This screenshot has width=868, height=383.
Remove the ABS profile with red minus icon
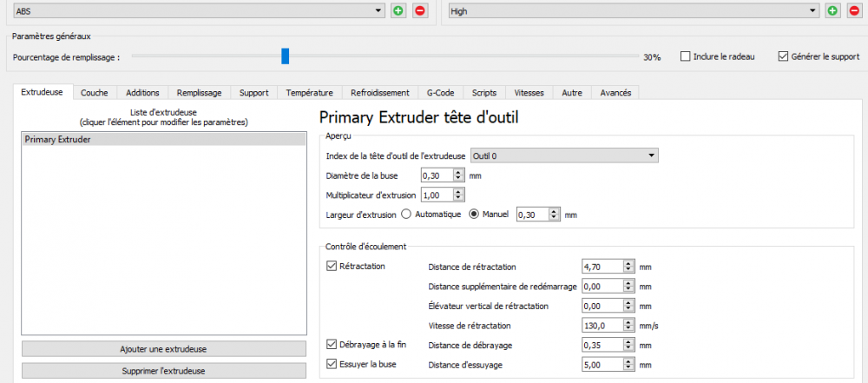[x=420, y=10]
